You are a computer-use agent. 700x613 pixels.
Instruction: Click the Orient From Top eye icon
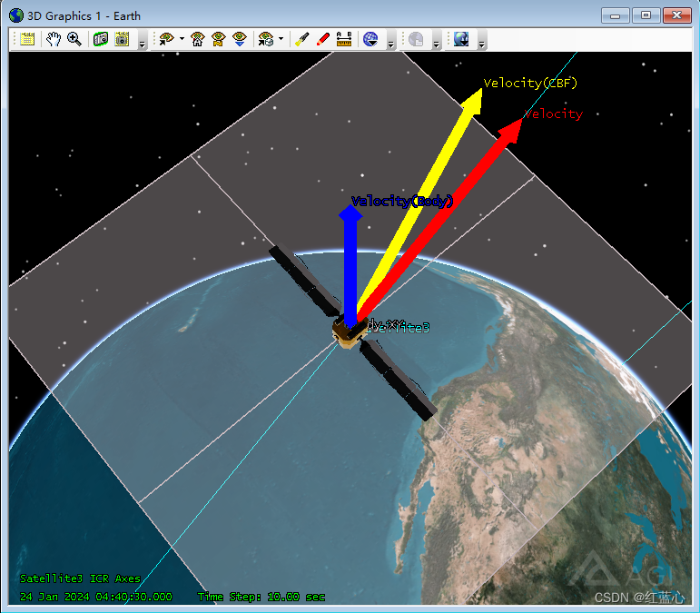(x=240, y=39)
